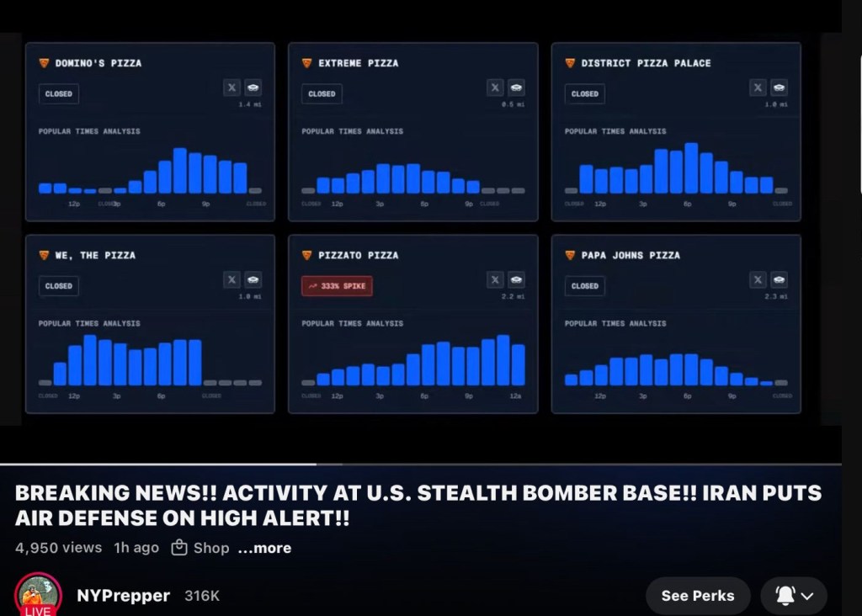Screen dimensions: 862x616
Task: Click the notification bell icon
Action: tap(785, 596)
